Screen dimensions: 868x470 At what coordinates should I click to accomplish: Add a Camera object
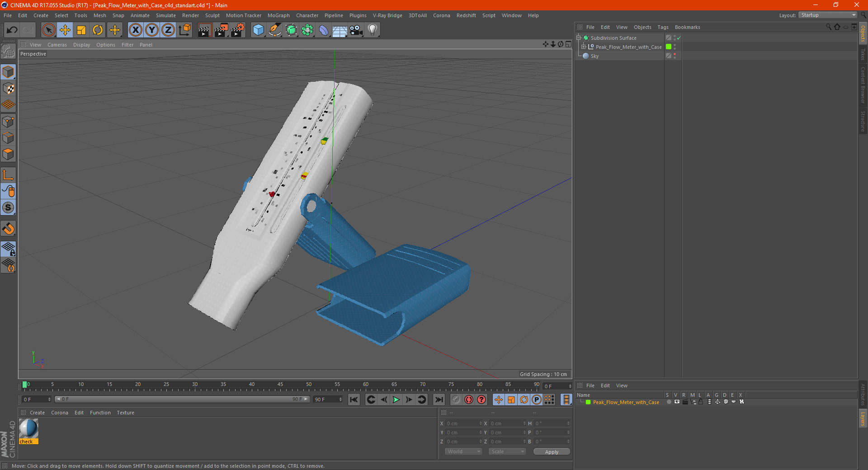356,30
